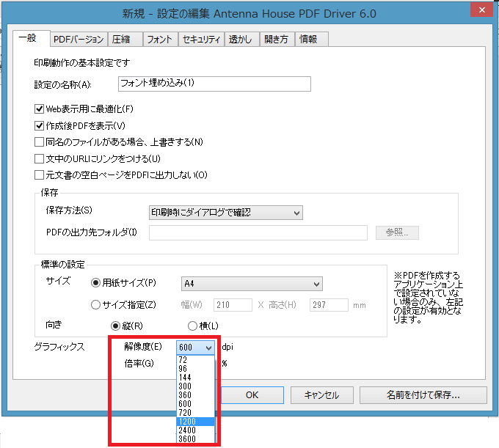Choose 2400 dpi from the resolution list
The height and width of the screenshot is (448, 499).
click(195, 430)
